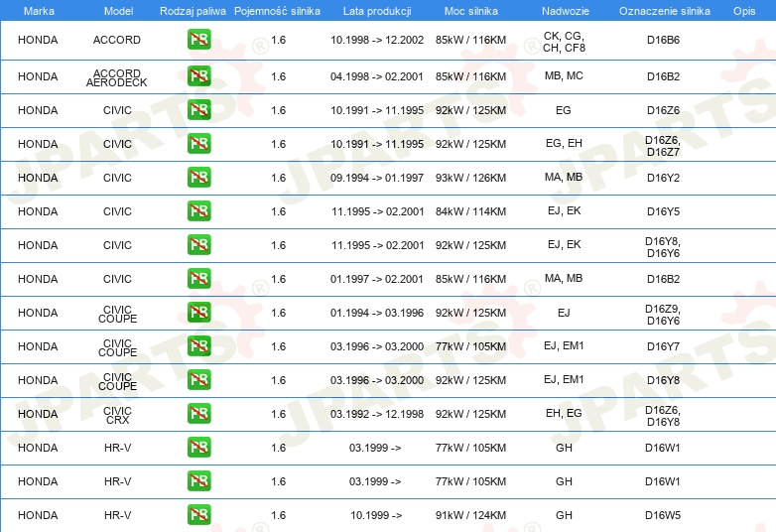Select the 77kW / 105KM cell in the D16Y7 row
The height and width of the screenshot is (532, 776).
tap(470, 346)
